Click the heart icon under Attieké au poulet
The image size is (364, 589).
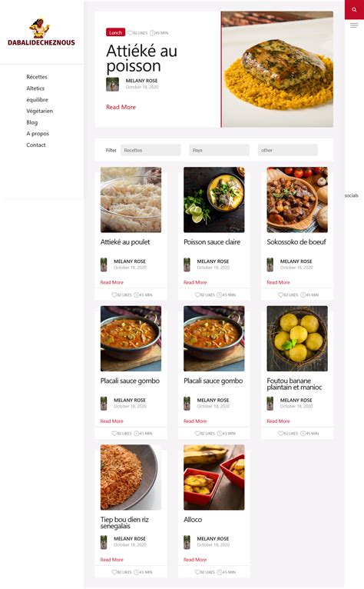[114, 294]
